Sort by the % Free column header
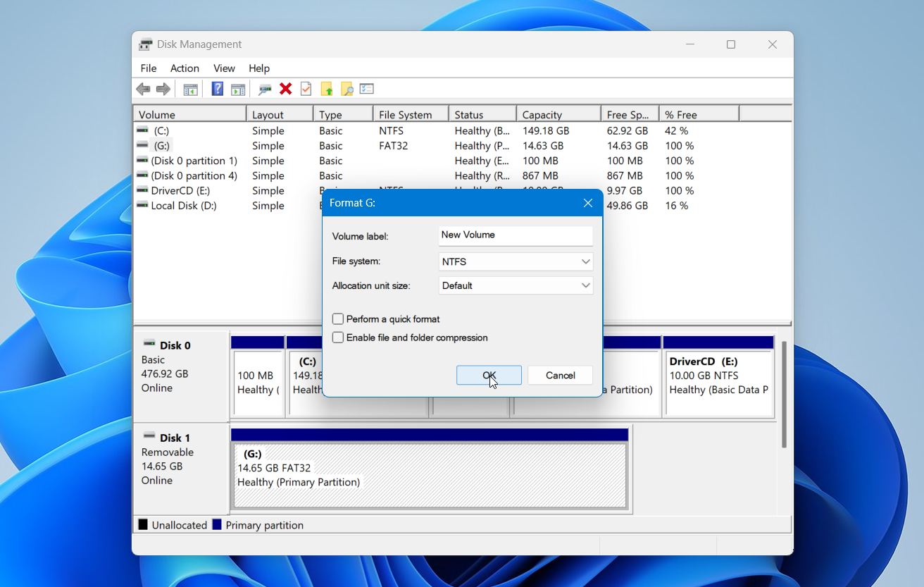Viewport: 924px width, 587px height. [699, 114]
